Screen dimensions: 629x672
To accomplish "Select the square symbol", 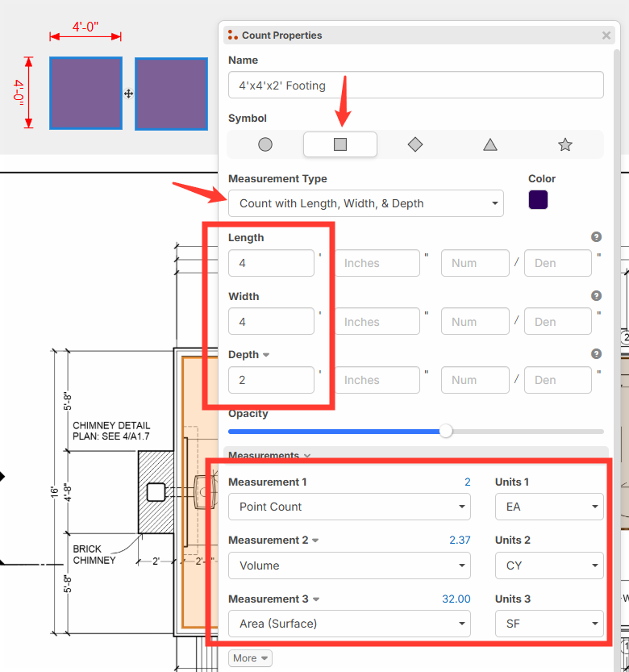I will tap(340, 144).
